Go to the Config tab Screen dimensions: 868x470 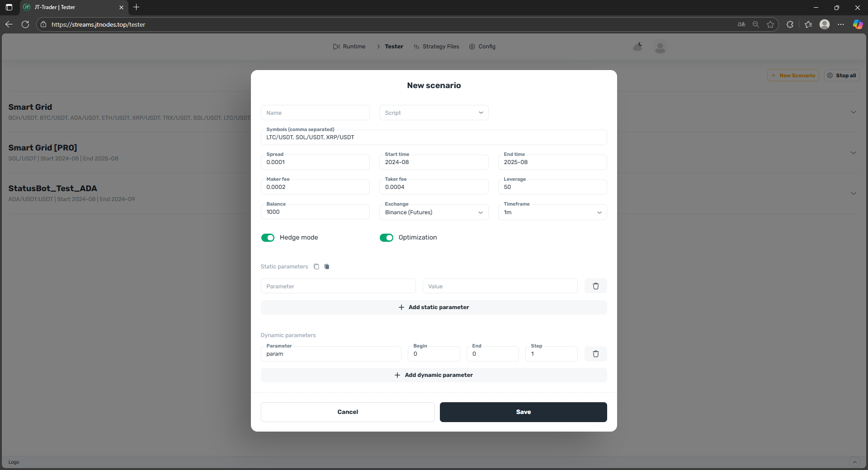(x=482, y=47)
